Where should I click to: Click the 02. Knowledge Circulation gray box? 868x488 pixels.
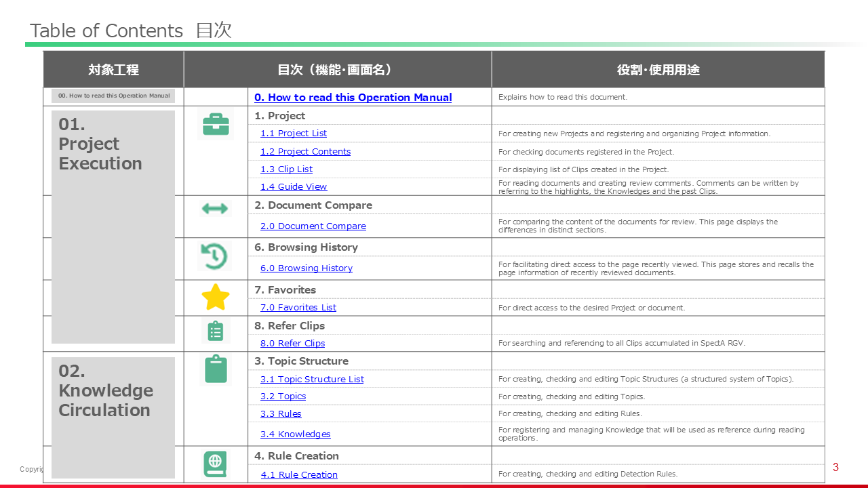tap(113, 417)
